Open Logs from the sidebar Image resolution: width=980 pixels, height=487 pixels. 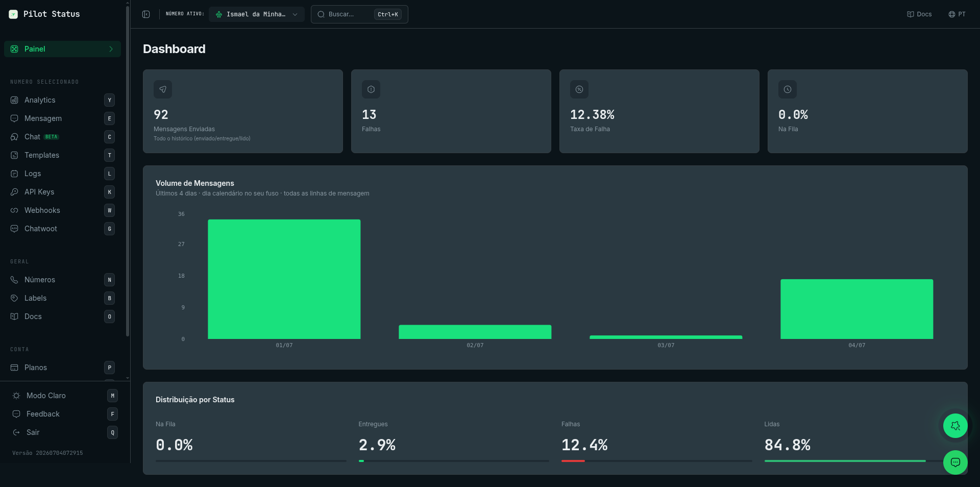coord(62,174)
